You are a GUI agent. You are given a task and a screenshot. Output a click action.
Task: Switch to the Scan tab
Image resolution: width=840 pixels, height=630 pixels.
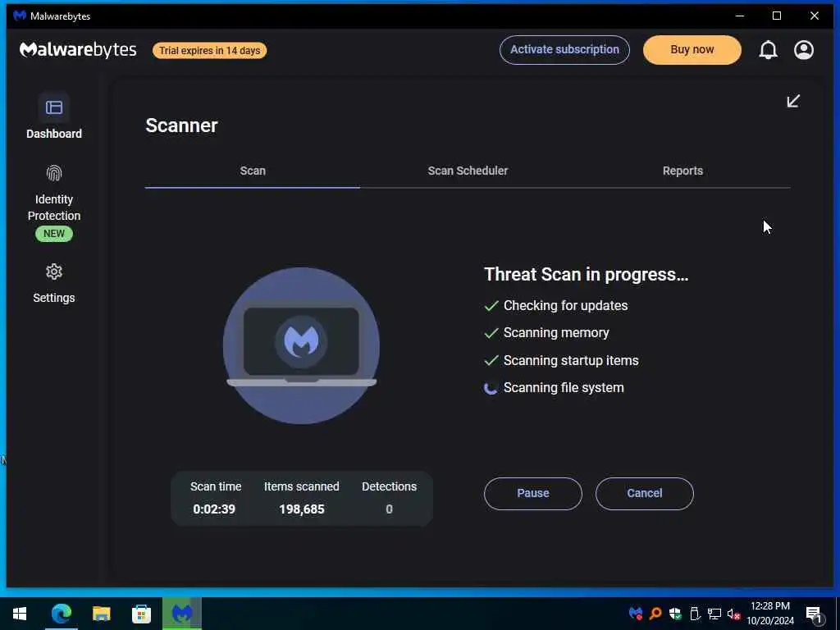(253, 171)
